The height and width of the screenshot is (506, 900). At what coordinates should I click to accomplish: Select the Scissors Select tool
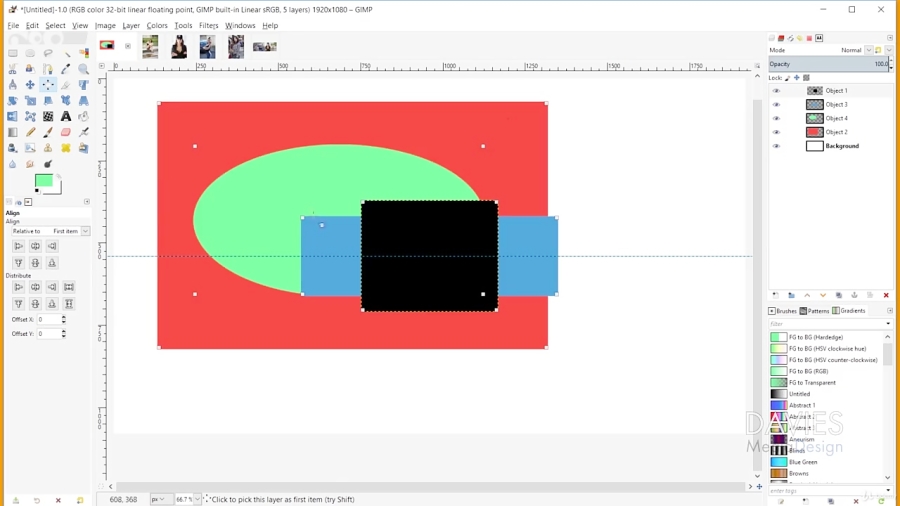click(x=13, y=69)
